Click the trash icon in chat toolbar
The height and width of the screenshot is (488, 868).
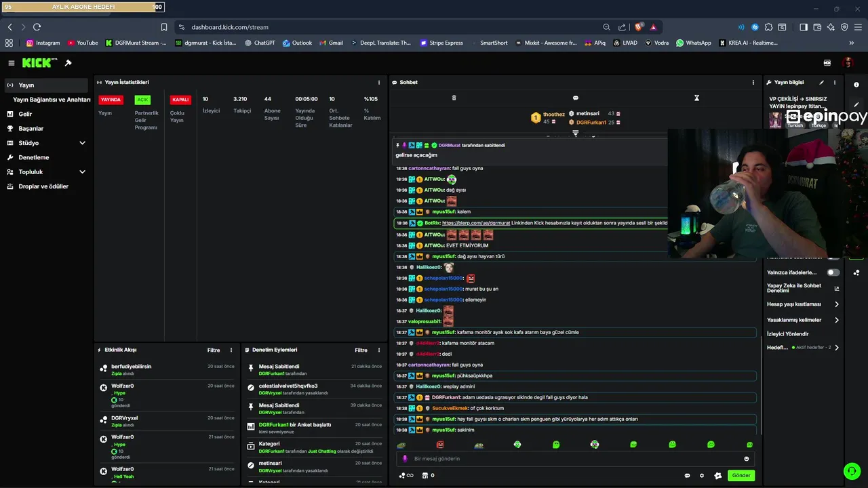pyautogui.click(x=454, y=98)
